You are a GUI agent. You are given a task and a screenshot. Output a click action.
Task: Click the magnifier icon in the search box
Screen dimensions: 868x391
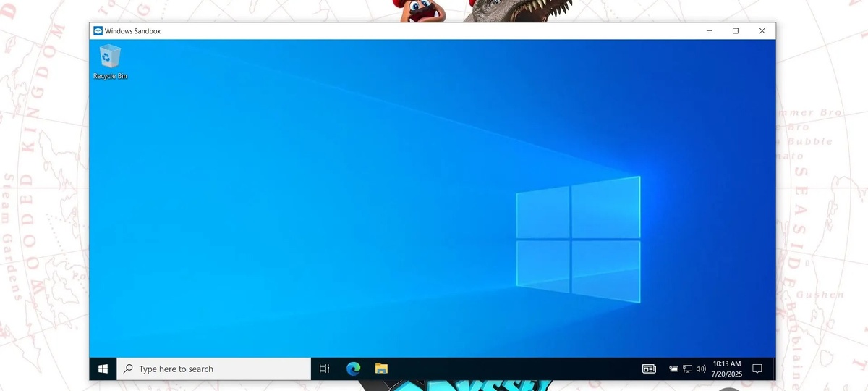[x=128, y=369]
